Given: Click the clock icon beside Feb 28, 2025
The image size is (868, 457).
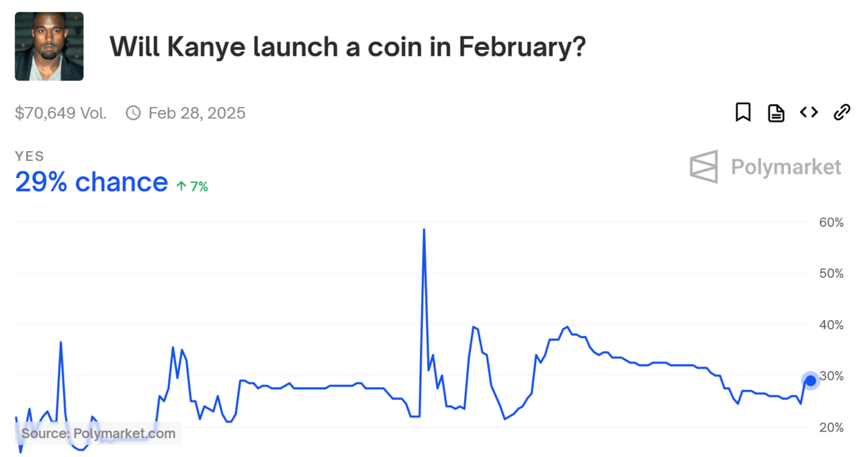Looking at the screenshot, I should [133, 113].
